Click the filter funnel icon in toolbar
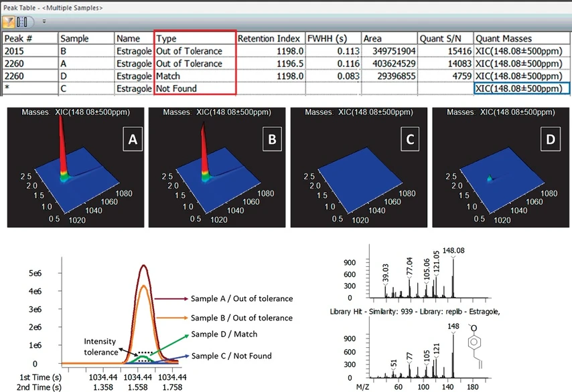Image resolution: width=572 pixels, height=392 pixels. 9,21
